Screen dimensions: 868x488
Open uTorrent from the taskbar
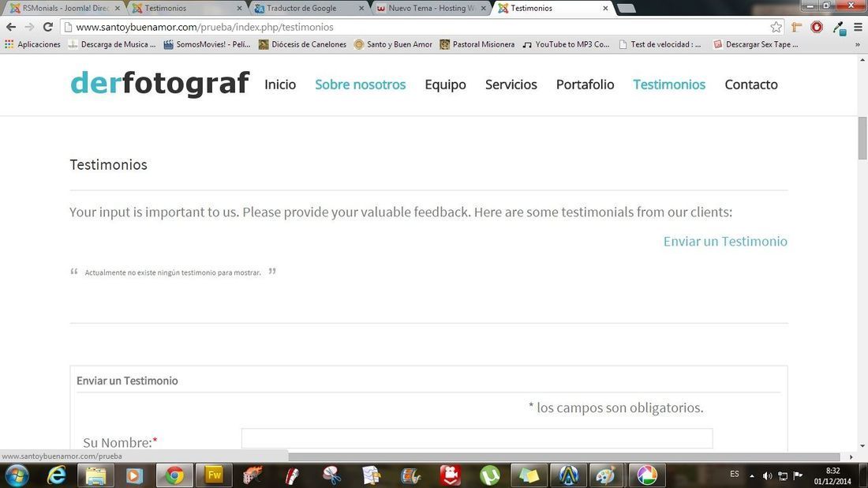[490, 475]
